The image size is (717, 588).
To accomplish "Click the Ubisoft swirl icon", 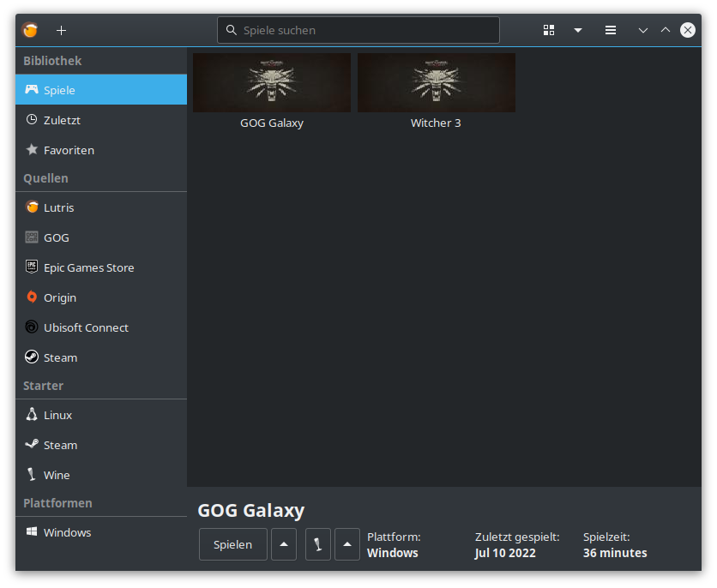I will point(32,327).
